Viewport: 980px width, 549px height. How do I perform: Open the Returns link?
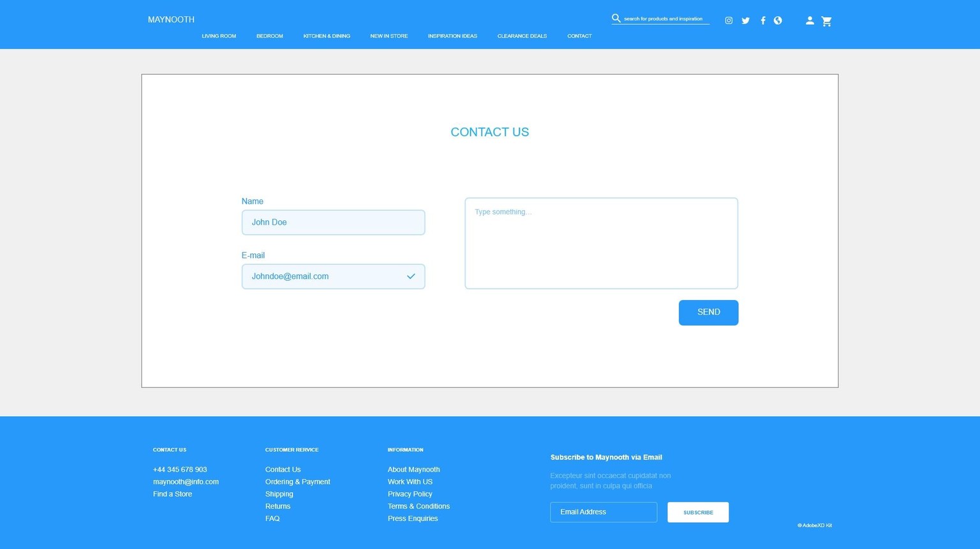point(278,506)
